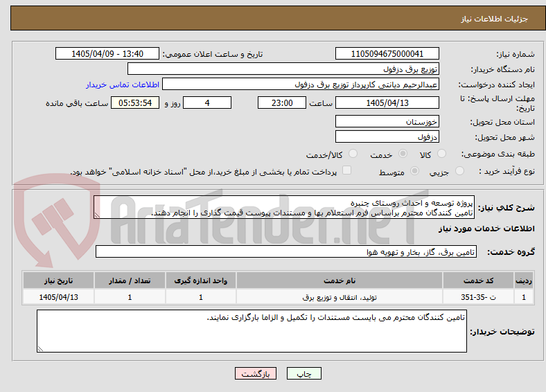The height and width of the screenshot is (392, 546).
Task: Click the ساعت باقی مانده label
Action: coord(77,103)
